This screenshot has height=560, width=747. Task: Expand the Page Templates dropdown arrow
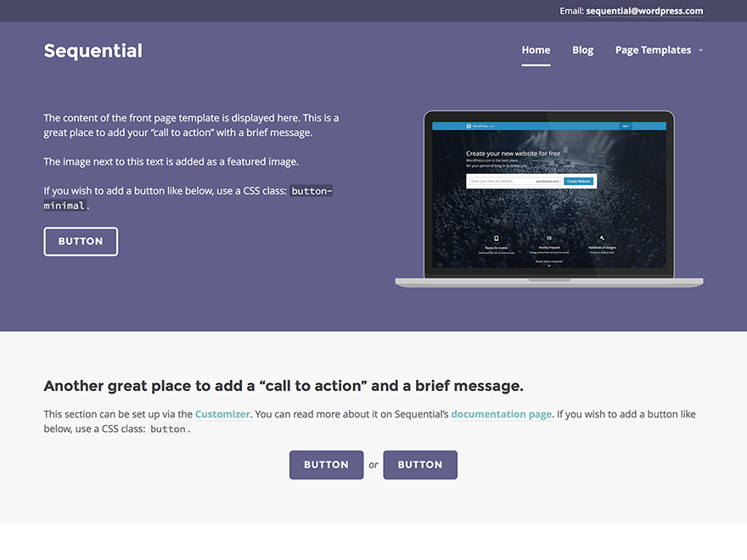[x=700, y=50]
